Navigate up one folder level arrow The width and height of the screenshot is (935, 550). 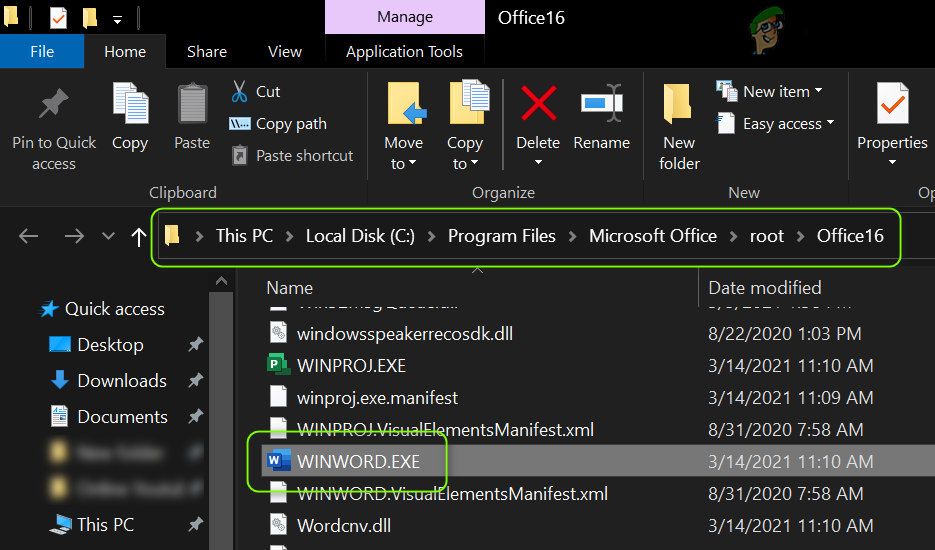pos(139,237)
